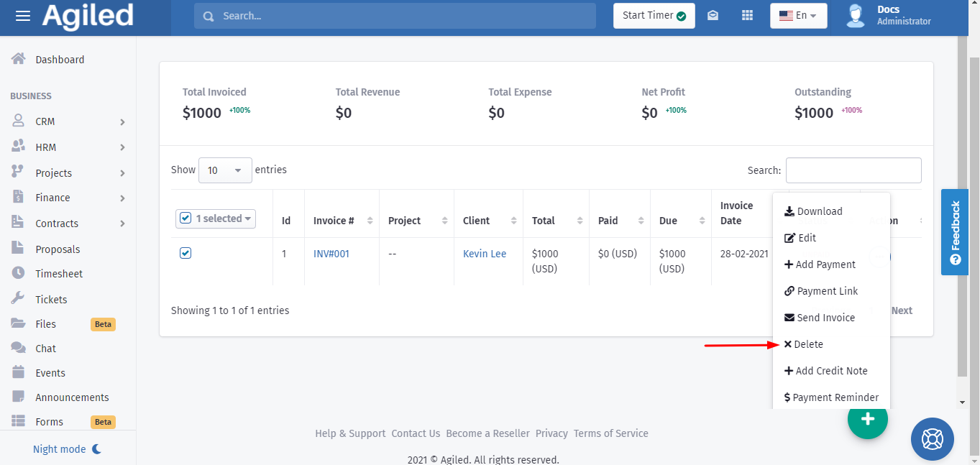
Task: Open the lifebuoy help chat icon
Action: 932,438
